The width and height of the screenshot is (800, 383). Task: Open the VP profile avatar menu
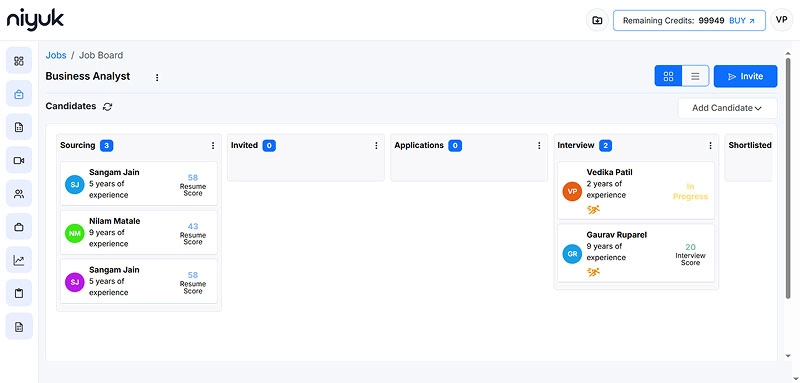coord(781,20)
